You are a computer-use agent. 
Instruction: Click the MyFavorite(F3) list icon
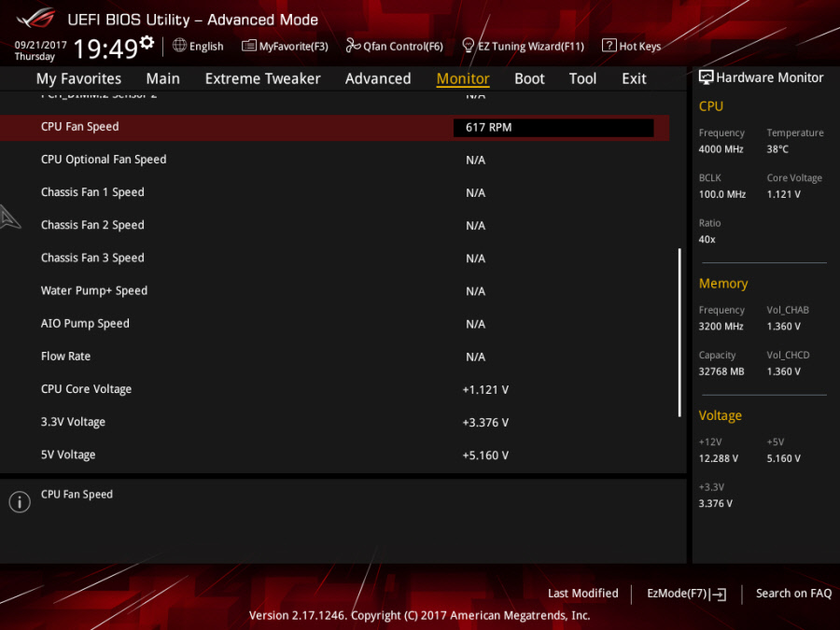(248, 46)
